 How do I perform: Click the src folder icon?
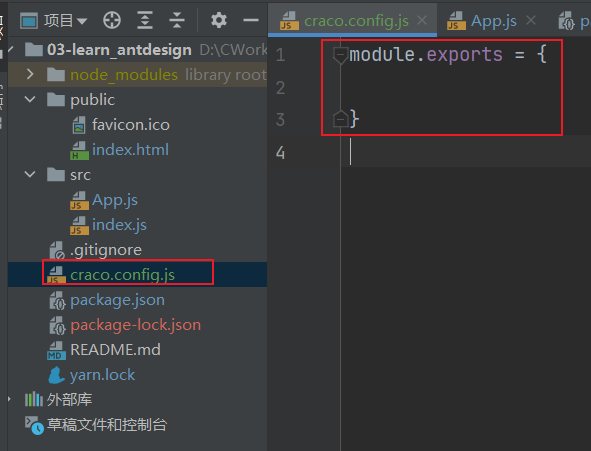(56, 174)
